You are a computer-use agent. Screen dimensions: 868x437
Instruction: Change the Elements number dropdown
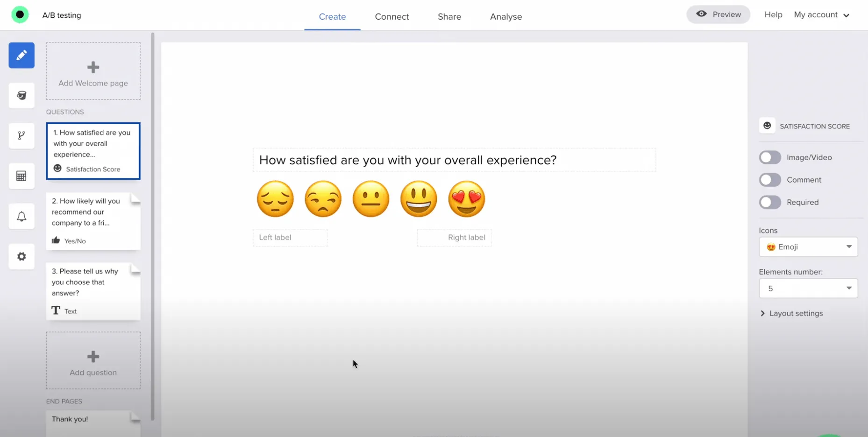click(808, 288)
